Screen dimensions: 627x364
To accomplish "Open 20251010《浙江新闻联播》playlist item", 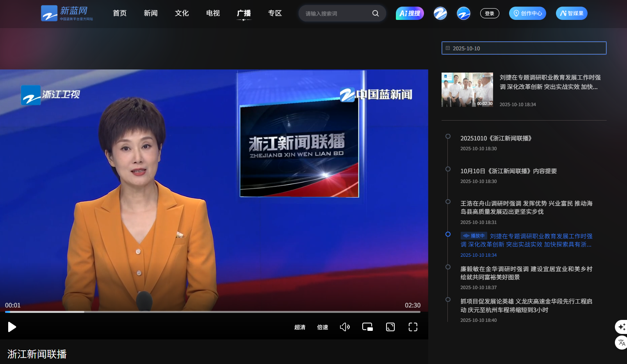I will [496, 138].
